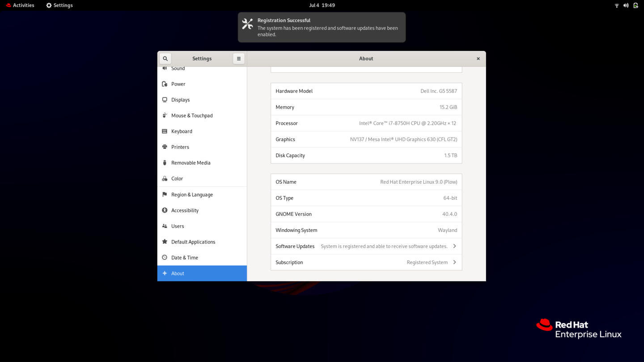Screen dimensions: 644x362
Task: Close the Settings window
Action: click(x=478, y=59)
